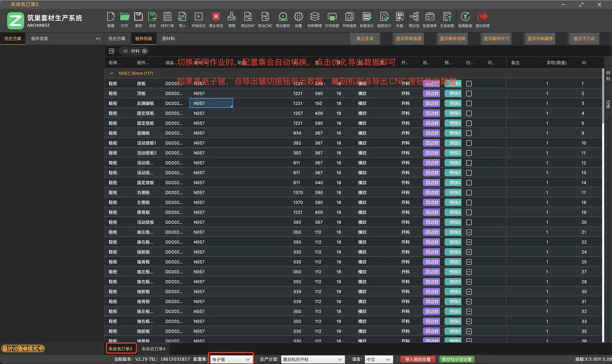612x364 pixels.
Task: Click the 禁止手排 button
Action: click(365, 39)
